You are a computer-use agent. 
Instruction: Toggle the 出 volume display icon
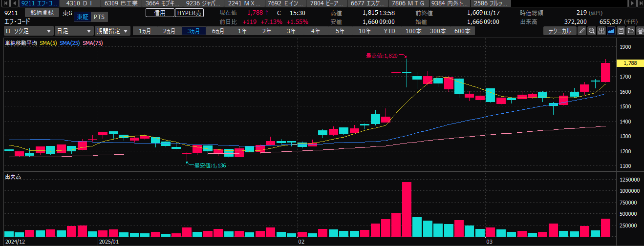[x=601, y=31]
